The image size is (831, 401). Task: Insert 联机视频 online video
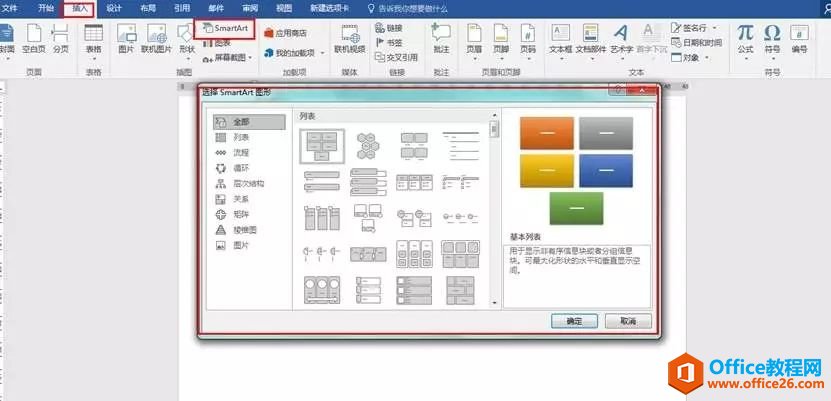pos(350,38)
